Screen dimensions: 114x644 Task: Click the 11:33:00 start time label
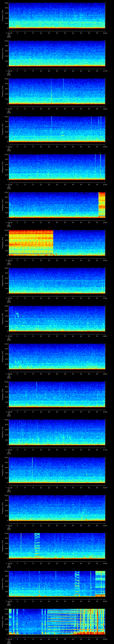pos(9,184)
